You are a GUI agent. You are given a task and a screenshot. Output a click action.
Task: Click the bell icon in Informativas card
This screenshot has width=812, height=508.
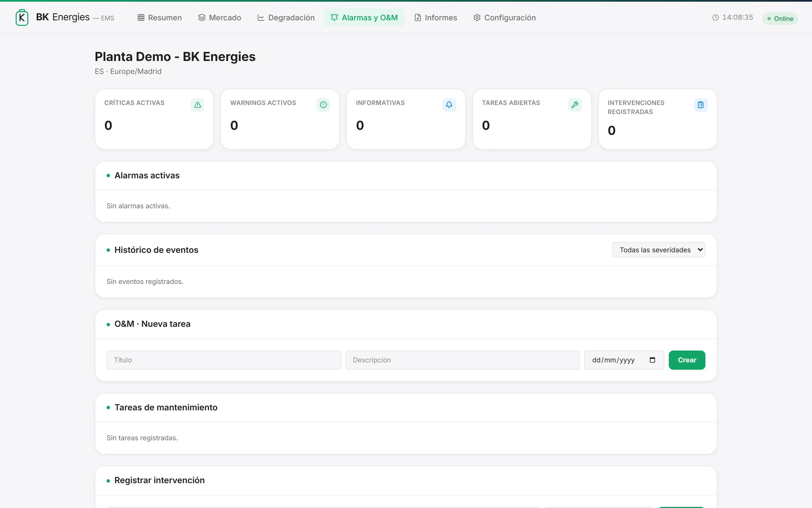point(449,105)
